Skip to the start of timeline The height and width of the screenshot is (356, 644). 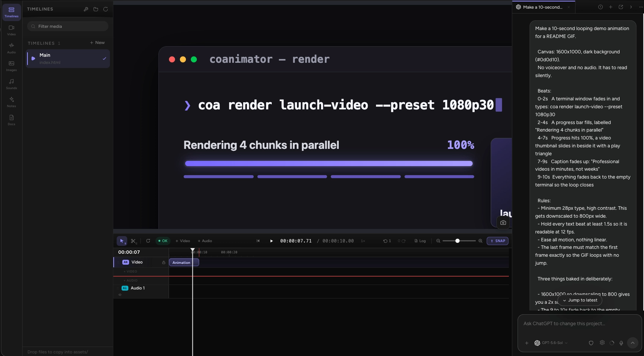(258, 241)
